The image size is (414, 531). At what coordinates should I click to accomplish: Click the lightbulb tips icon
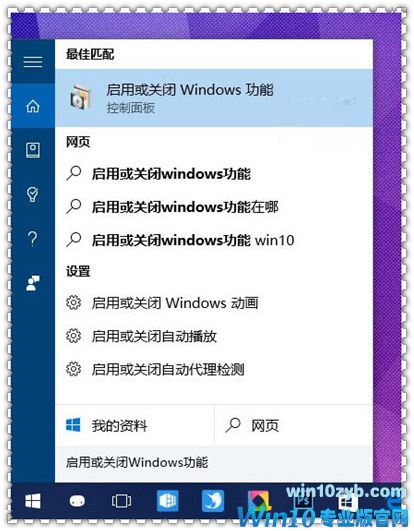(x=32, y=194)
